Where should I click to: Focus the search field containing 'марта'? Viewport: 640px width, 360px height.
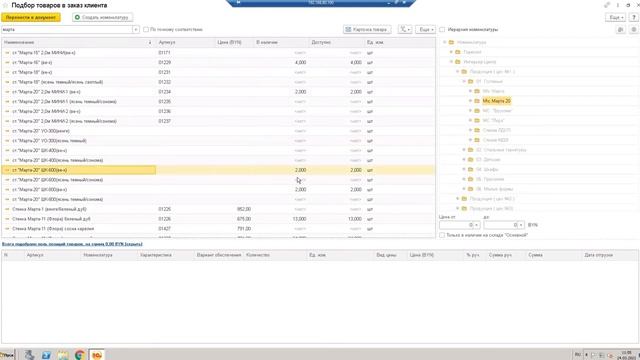point(67,29)
